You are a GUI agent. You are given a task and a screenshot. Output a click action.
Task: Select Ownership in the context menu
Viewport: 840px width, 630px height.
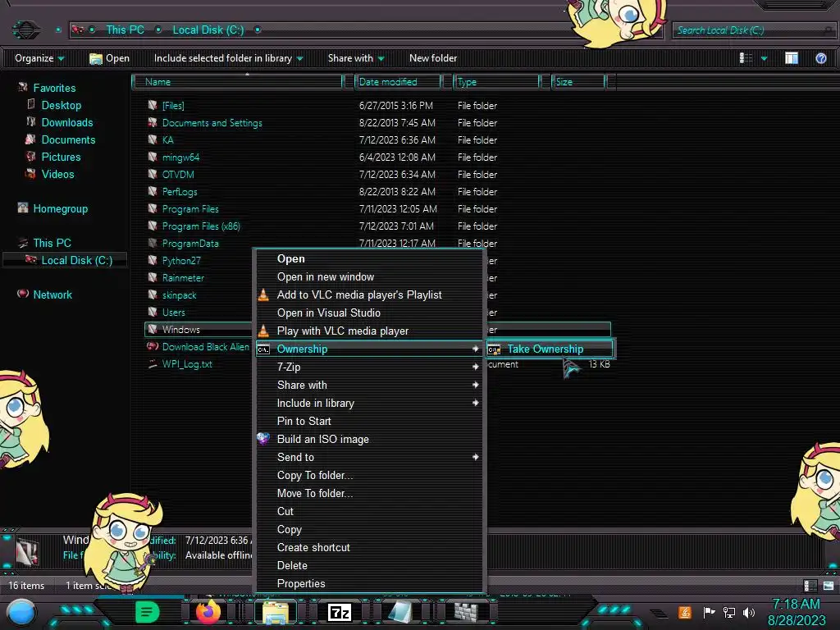click(x=368, y=349)
